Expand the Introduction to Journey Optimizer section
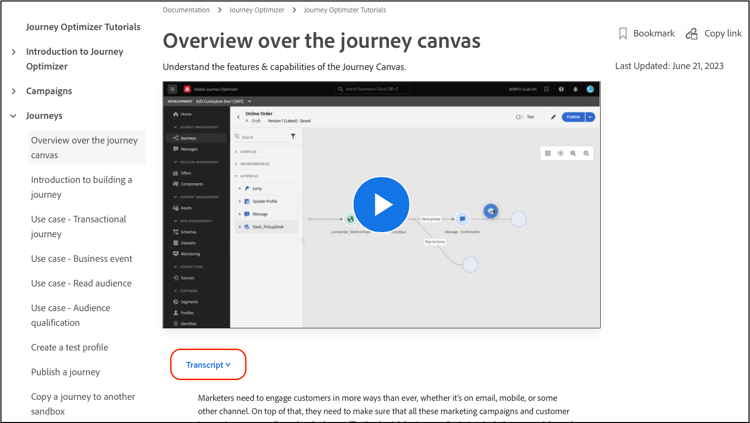Screen dimensions: 750x423 (13, 52)
